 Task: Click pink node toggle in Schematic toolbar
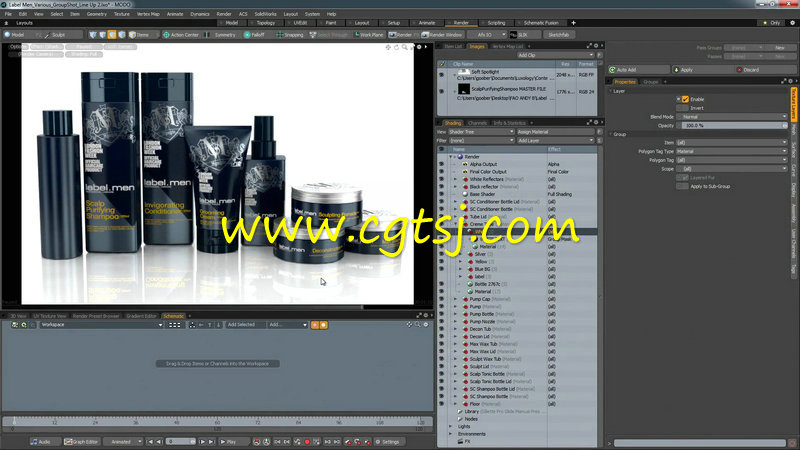315,325
